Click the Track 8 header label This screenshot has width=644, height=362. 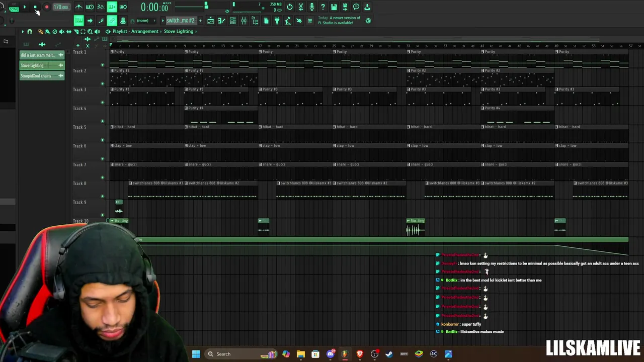click(x=79, y=184)
